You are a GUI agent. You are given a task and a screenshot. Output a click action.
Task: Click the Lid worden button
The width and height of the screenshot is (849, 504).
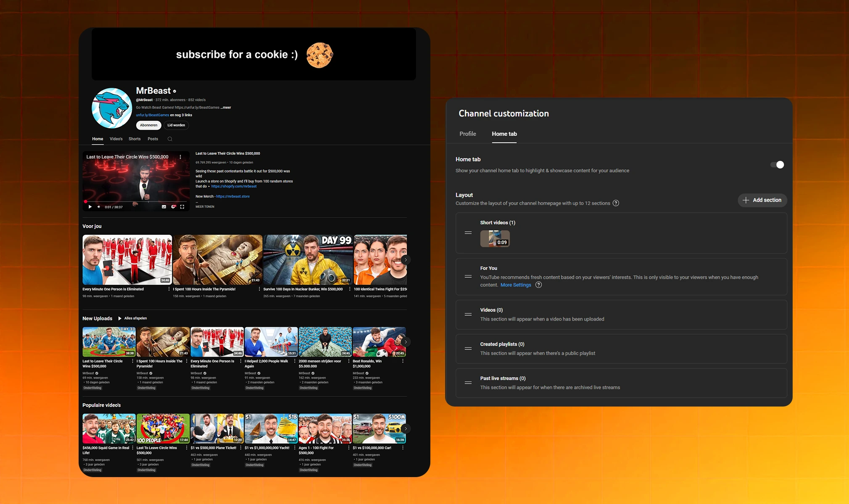(176, 125)
